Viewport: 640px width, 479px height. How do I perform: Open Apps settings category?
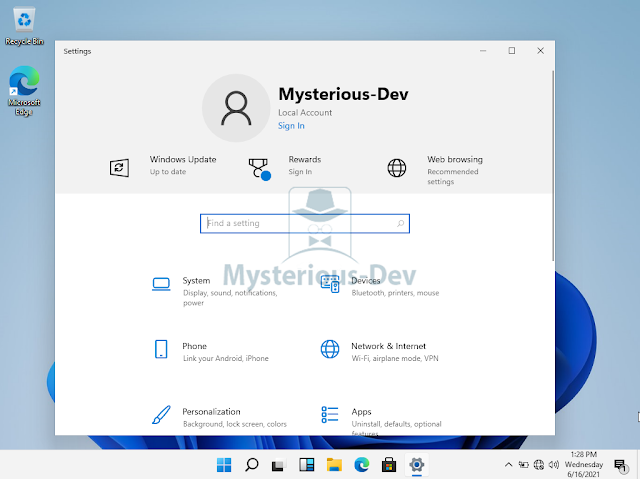coord(361,412)
